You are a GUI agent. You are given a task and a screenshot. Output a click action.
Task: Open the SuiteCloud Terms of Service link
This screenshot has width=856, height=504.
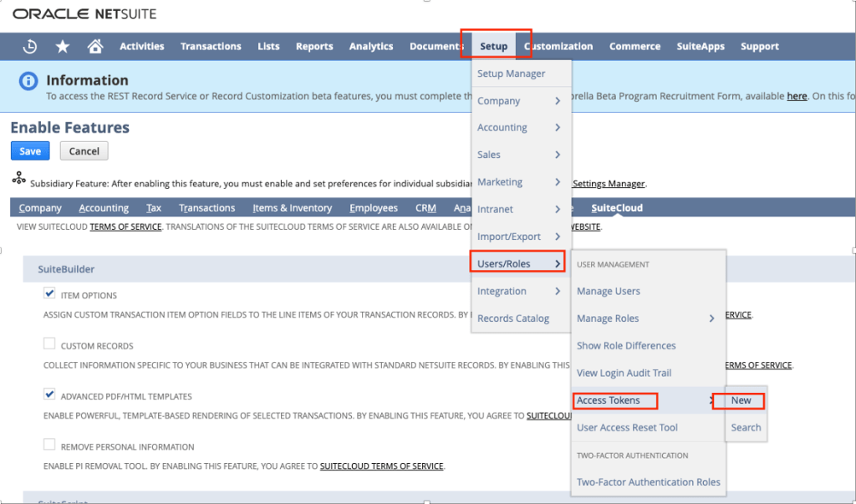(x=125, y=227)
